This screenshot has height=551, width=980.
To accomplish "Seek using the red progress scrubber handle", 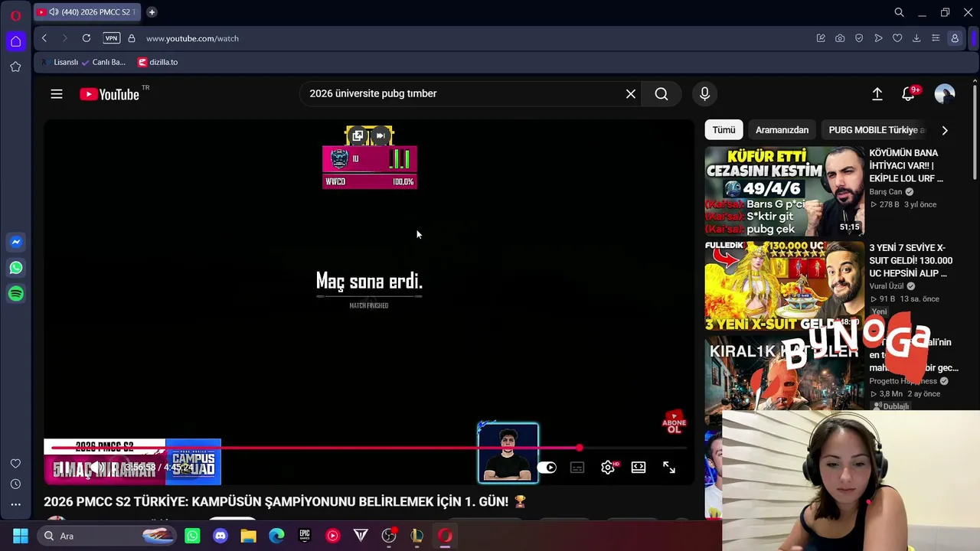I will (x=580, y=448).
